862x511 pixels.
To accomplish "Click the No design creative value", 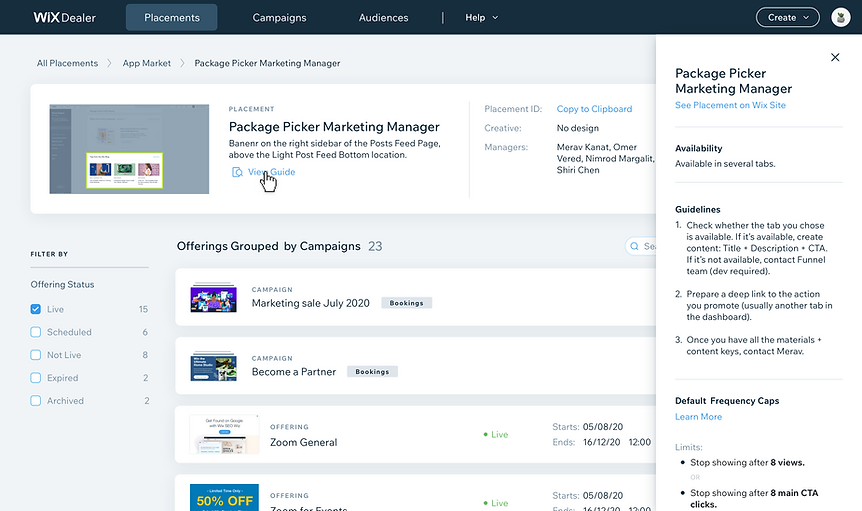I will coord(578,128).
